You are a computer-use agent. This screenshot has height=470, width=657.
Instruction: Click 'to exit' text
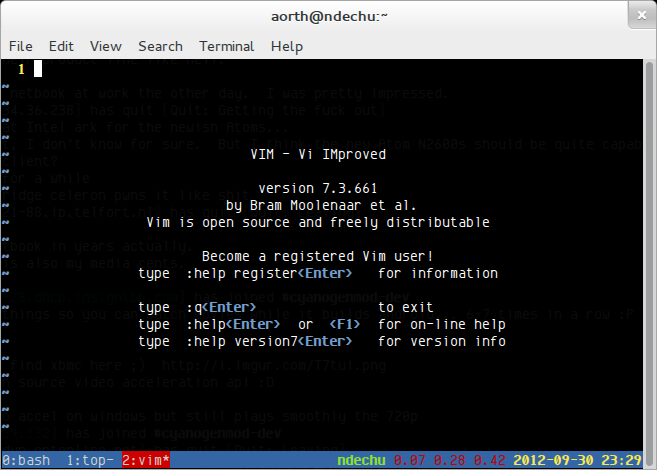(x=406, y=307)
